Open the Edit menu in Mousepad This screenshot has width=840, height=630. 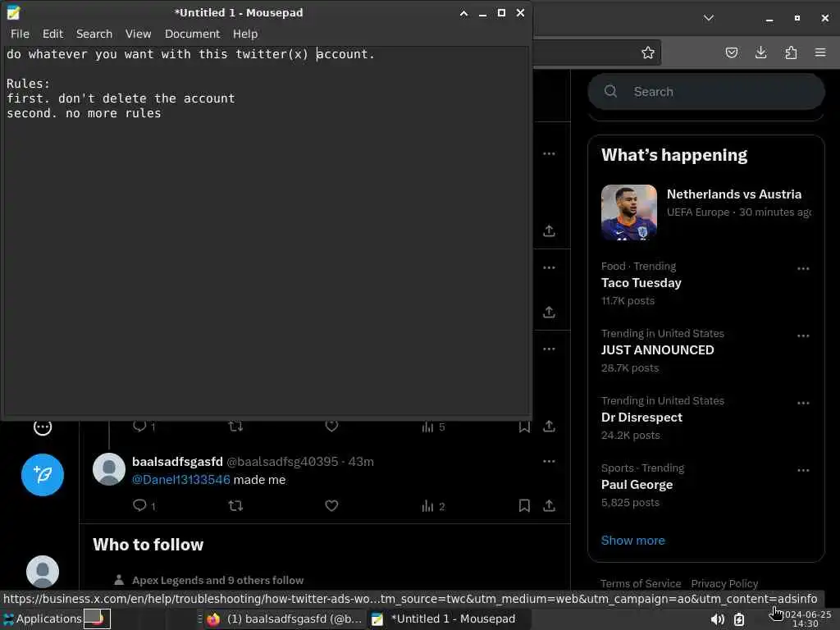[52, 34]
